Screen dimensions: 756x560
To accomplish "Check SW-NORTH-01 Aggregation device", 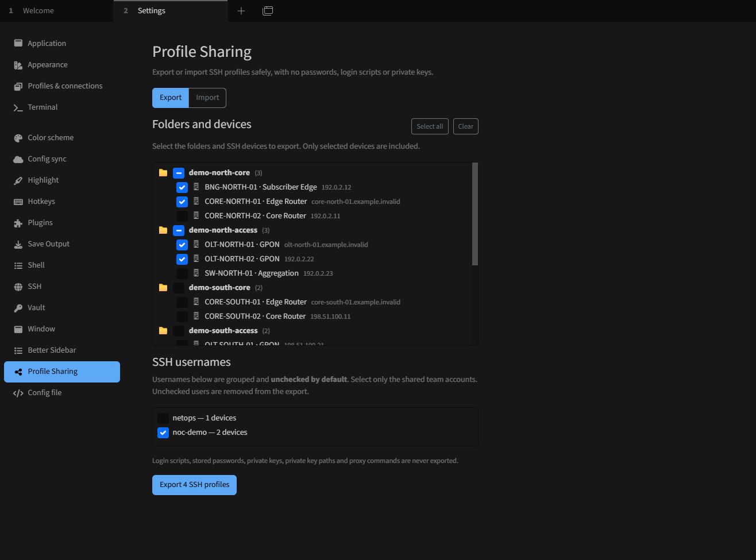I will 182,273.
